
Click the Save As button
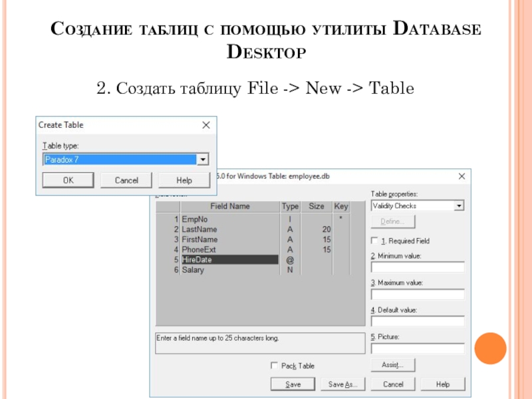[x=342, y=384]
